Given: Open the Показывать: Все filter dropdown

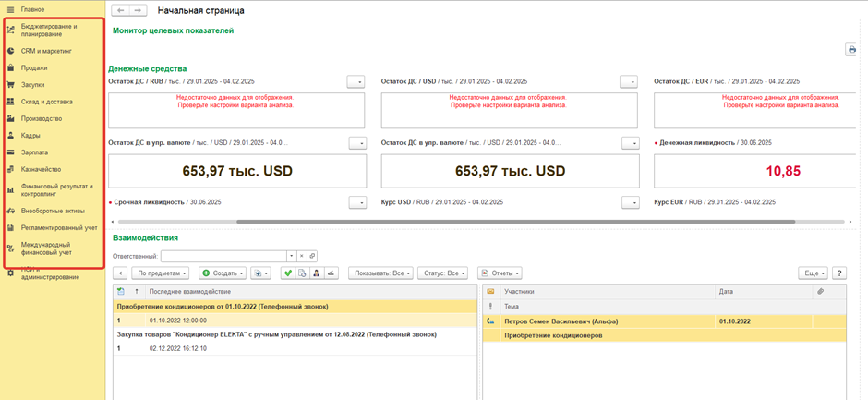Looking at the screenshot, I should pyautogui.click(x=381, y=273).
